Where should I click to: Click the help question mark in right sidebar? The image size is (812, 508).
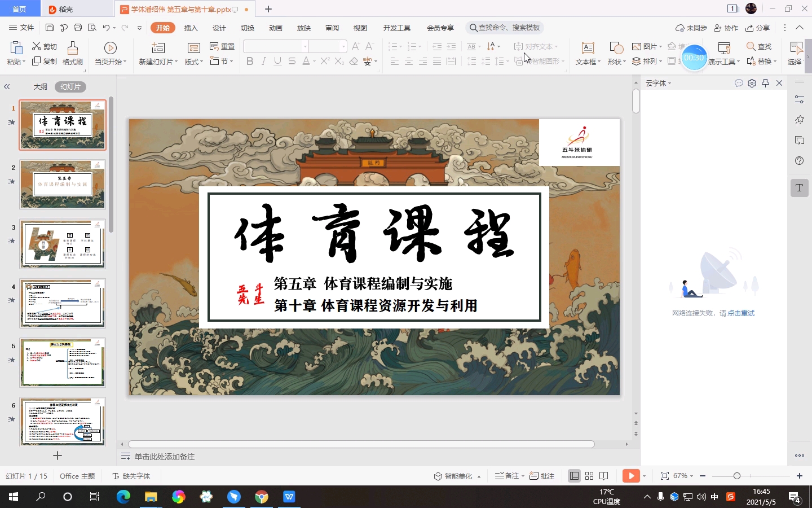[800, 161]
